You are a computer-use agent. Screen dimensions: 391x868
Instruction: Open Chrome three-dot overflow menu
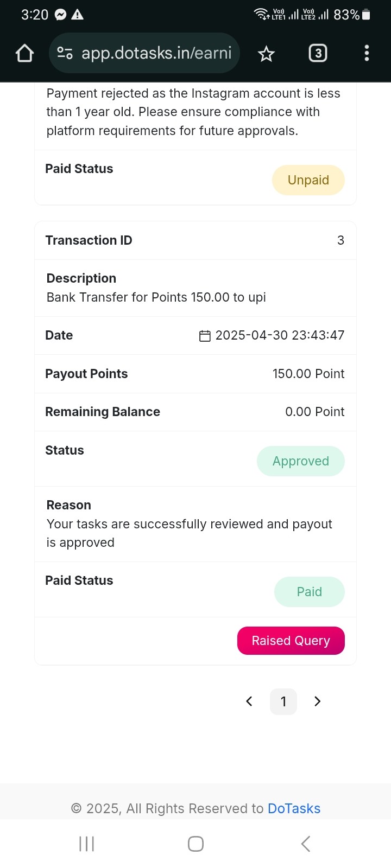[367, 53]
